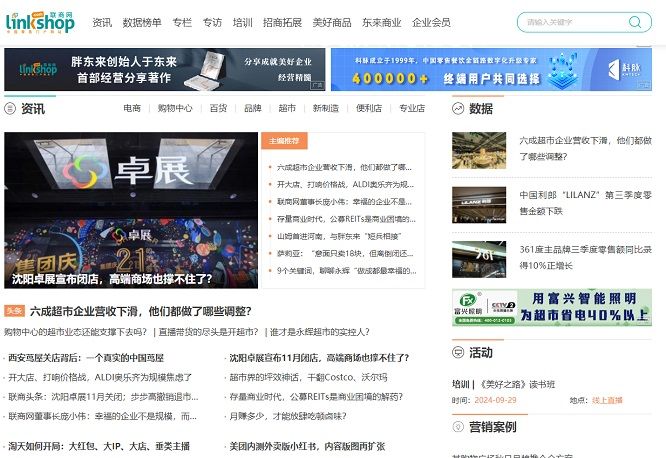Select the 品牌 news category
The image size is (666, 458).
pyautogui.click(x=253, y=108)
